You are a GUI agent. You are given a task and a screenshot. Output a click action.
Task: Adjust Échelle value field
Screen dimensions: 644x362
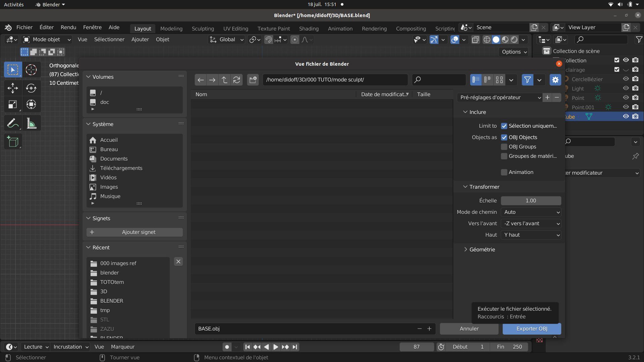(x=531, y=201)
